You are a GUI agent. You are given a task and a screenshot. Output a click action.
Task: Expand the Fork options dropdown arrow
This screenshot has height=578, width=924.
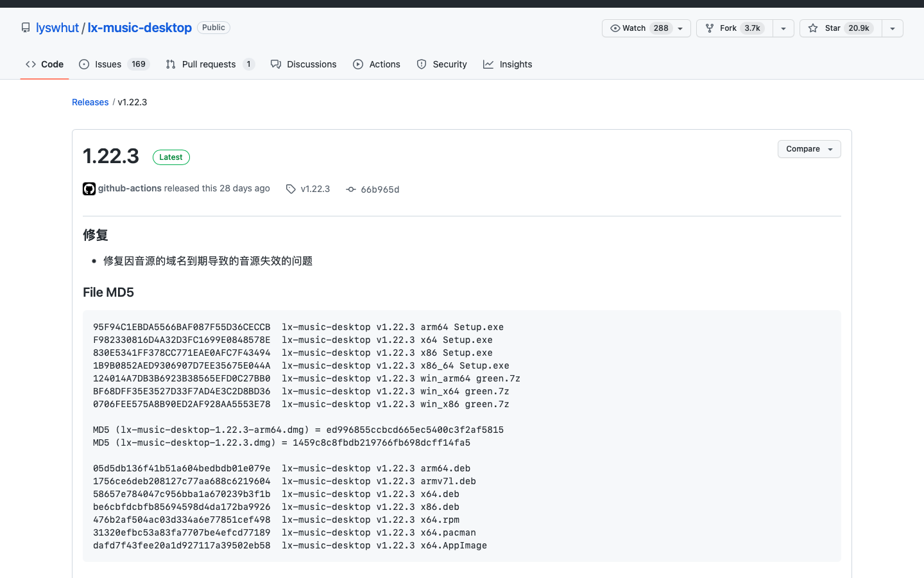pos(783,28)
